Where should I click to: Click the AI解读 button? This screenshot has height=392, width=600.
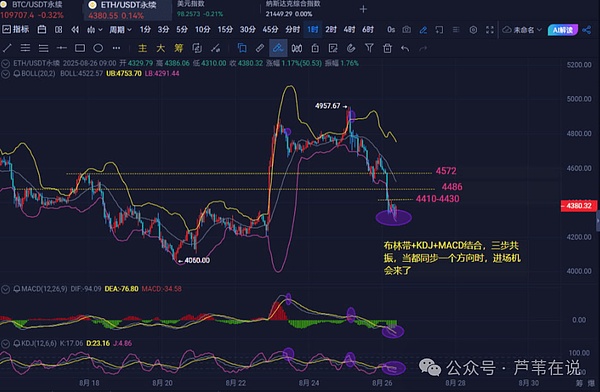pos(562,29)
